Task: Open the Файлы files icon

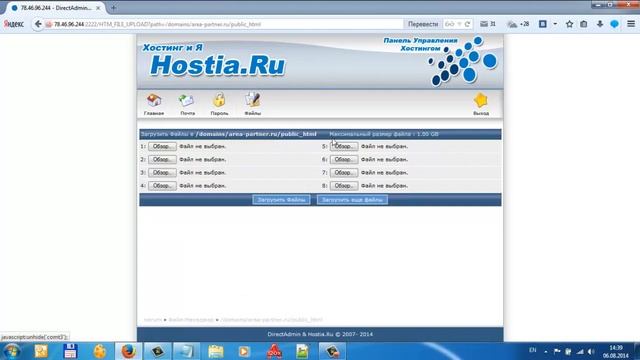Action: 252,100
